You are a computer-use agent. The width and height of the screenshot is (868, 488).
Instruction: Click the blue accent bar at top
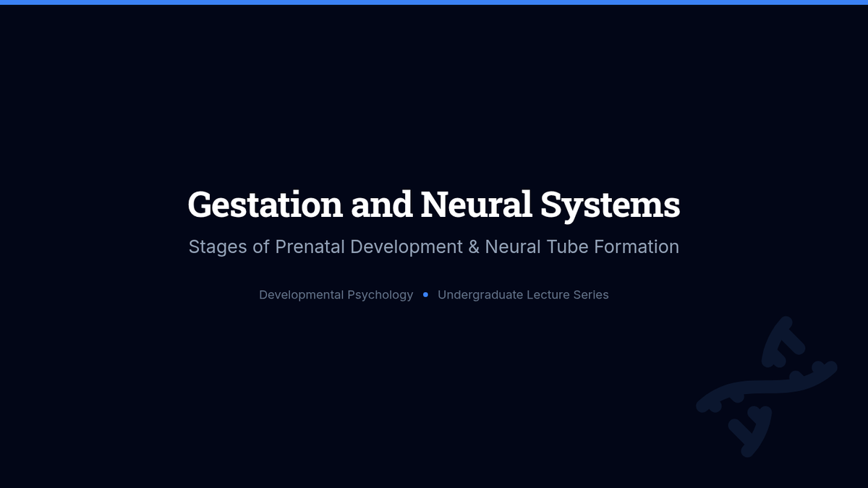point(434,2)
